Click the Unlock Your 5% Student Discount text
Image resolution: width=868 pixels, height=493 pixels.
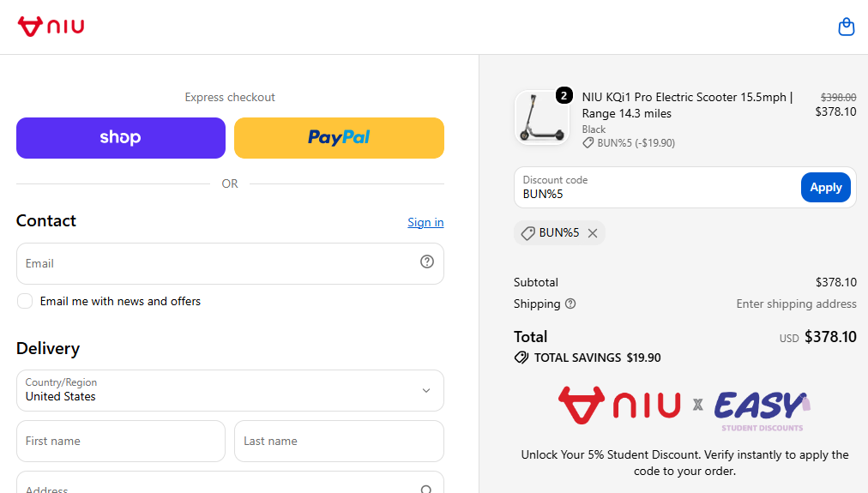point(684,463)
